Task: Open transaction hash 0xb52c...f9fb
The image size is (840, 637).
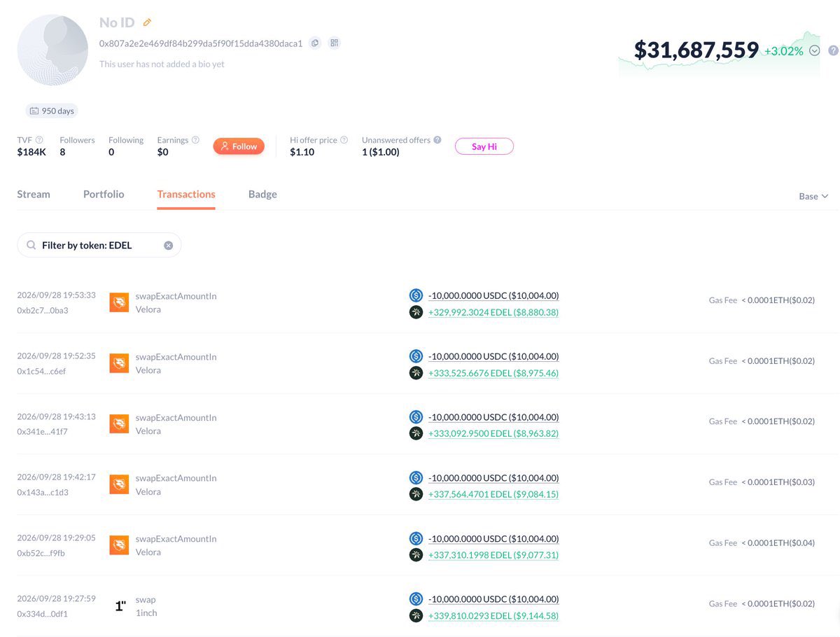Action: 42,553
